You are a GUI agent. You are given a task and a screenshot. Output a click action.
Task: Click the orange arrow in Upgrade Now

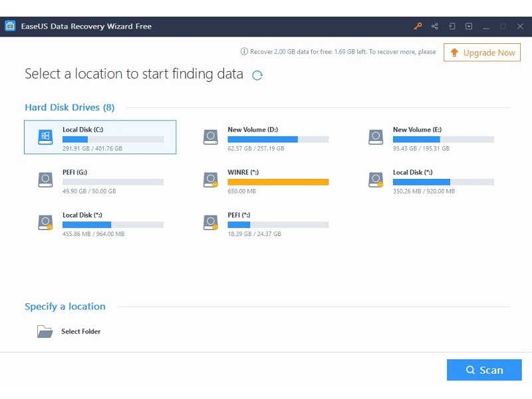(x=454, y=53)
